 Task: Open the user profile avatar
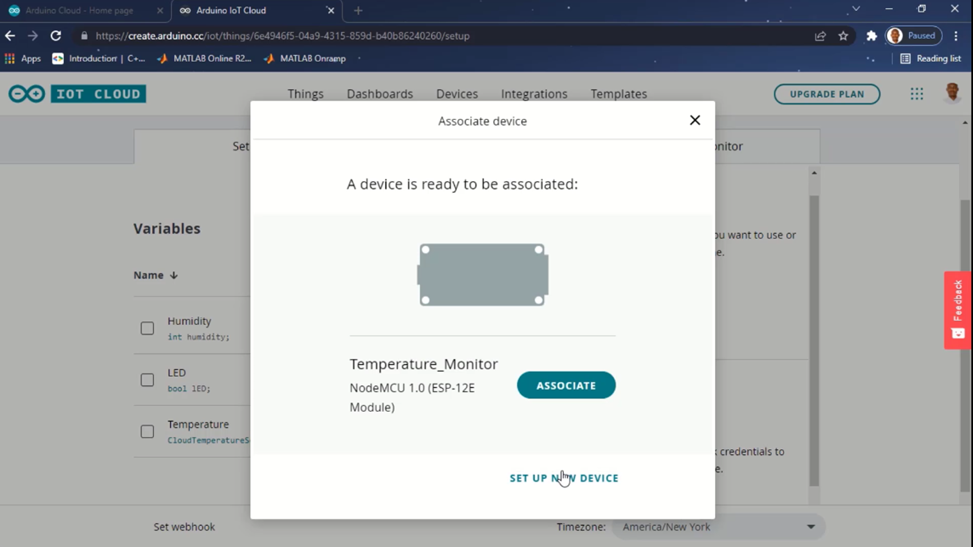(953, 93)
